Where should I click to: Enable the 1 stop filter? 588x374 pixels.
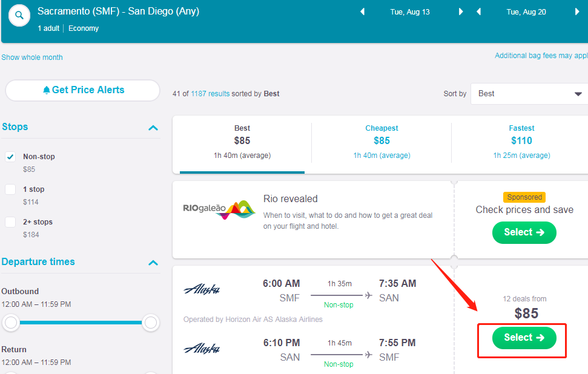coord(11,189)
